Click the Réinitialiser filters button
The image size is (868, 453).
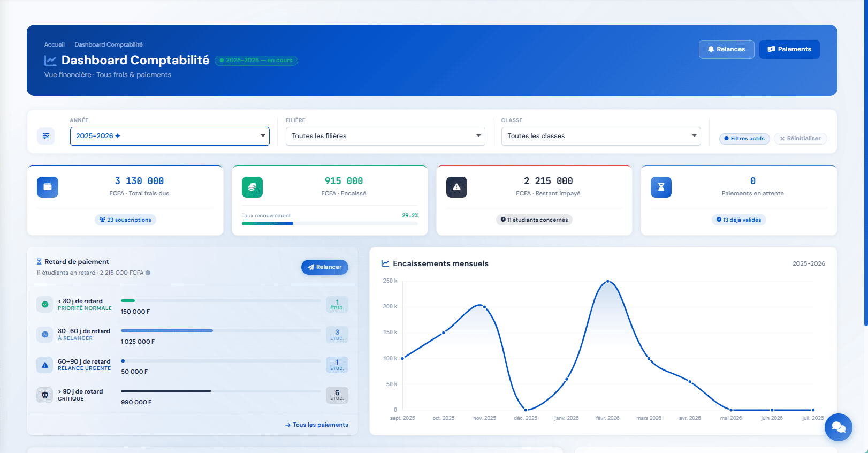tap(801, 139)
